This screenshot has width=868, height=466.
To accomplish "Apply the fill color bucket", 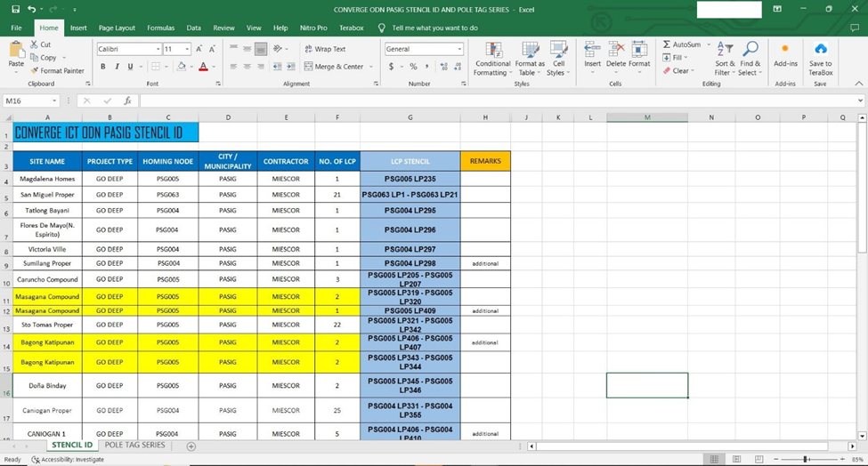I will (x=181, y=67).
